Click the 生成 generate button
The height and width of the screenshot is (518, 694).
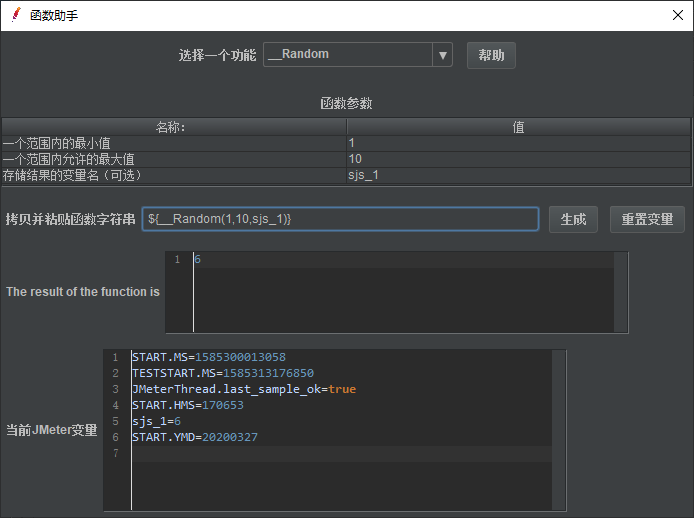[x=573, y=219]
